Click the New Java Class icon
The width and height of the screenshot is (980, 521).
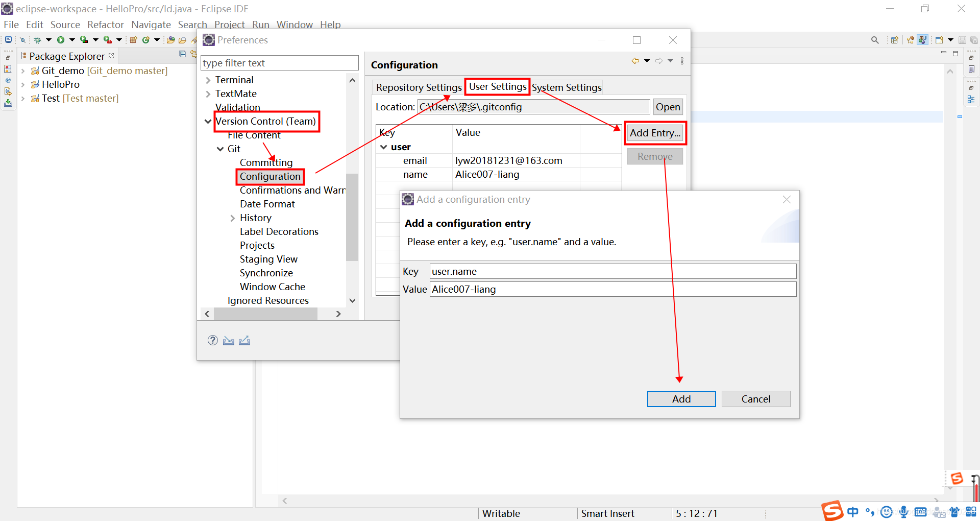146,40
